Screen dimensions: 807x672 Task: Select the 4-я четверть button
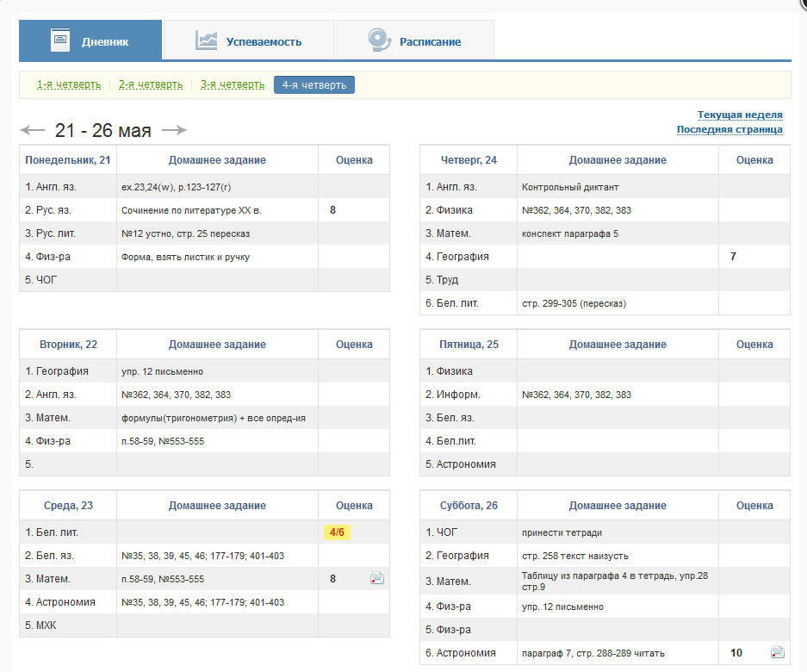click(314, 85)
